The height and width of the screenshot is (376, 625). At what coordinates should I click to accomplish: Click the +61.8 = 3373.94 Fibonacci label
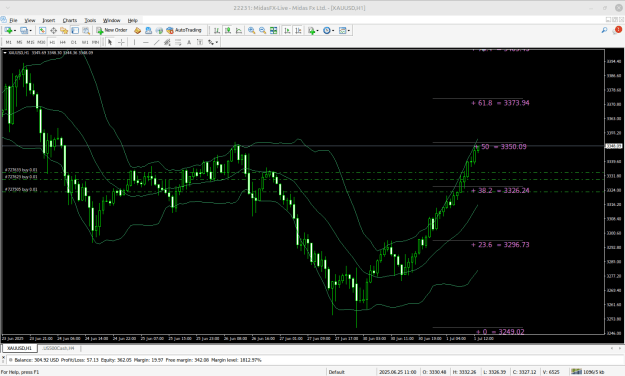coord(500,103)
